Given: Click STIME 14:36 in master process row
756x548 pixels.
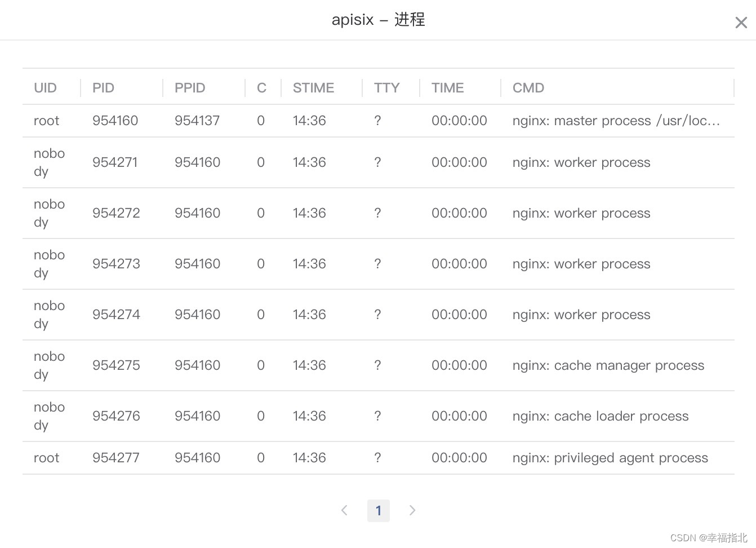Looking at the screenshot, I should (x=309, y=121).
